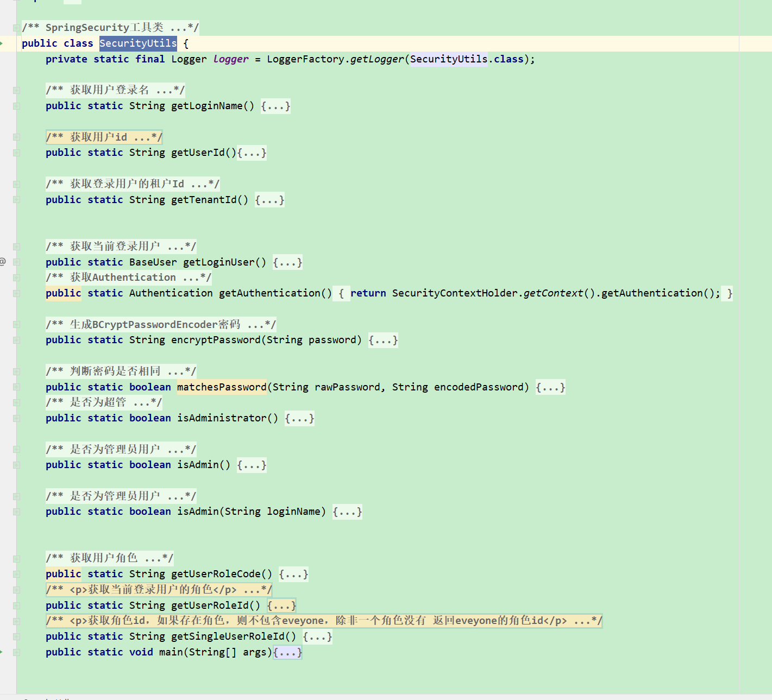
Task: Click the selected SecurityUtils class name
Action: [138, 43]
